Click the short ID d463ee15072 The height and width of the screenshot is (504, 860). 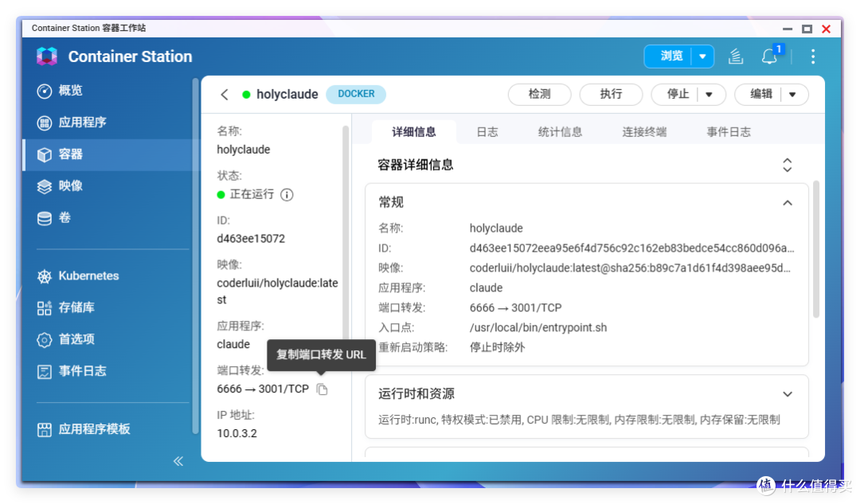[251, 239]
